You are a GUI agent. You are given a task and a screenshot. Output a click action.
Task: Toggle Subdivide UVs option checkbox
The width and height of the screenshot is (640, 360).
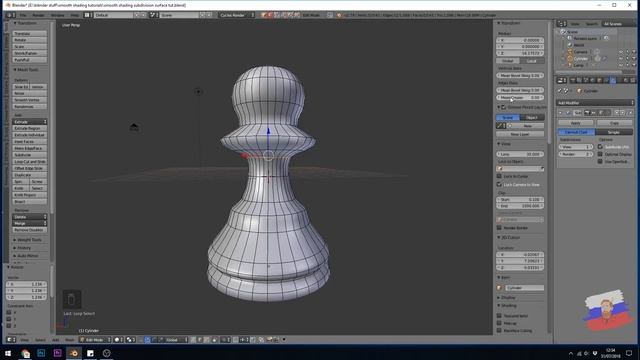tap(600, 147)
